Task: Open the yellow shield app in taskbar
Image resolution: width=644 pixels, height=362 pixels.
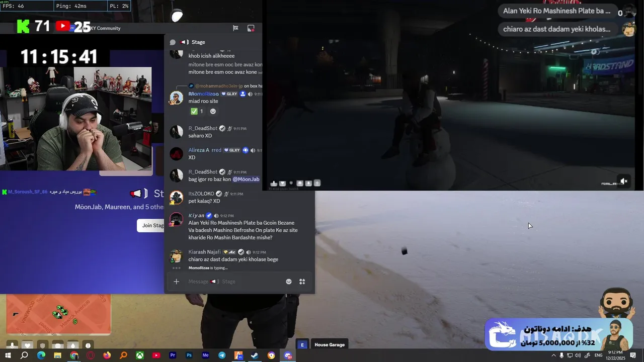Action: [x=271, y=355]
